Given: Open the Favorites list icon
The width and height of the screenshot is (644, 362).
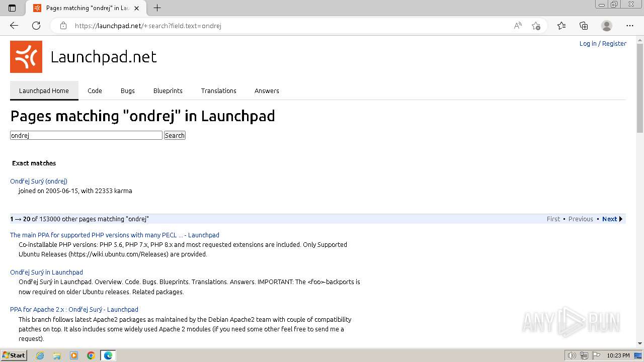Looking at the screenshot, I should pyautogui.click(x=561, y=26).
